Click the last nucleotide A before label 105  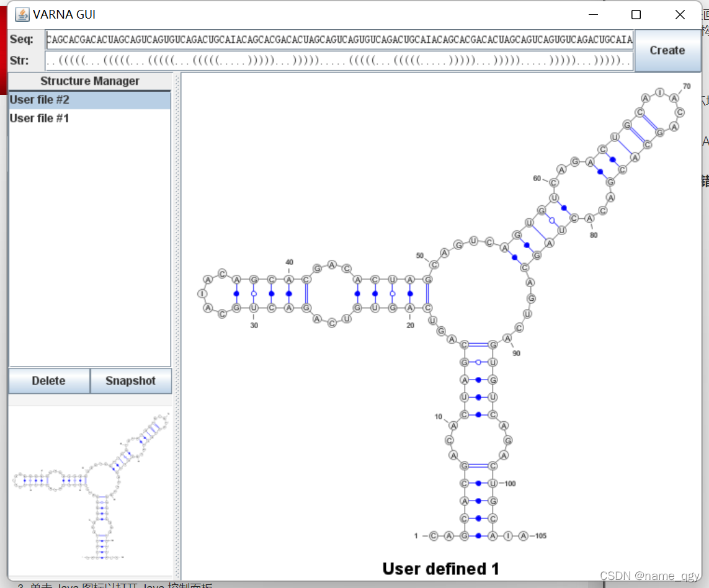523,536
